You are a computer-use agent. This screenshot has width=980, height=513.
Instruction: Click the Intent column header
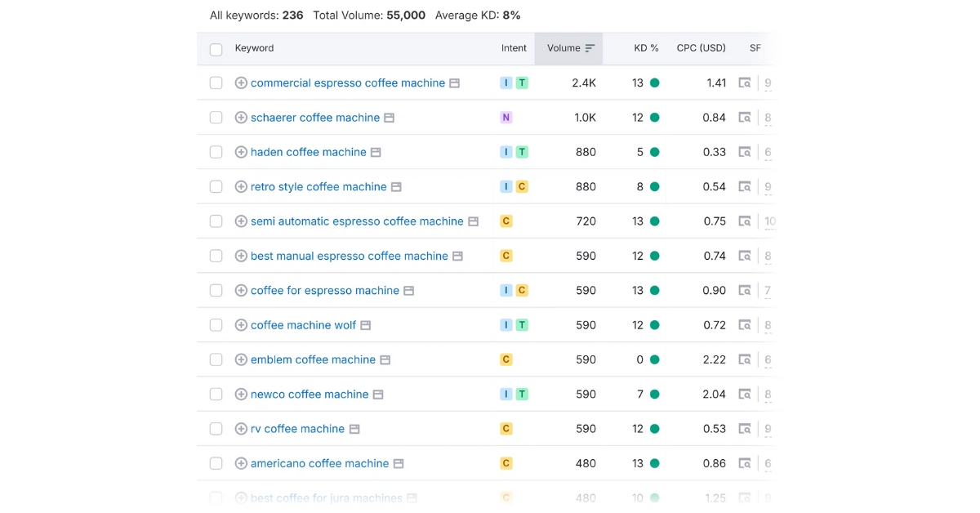(514, 48)
